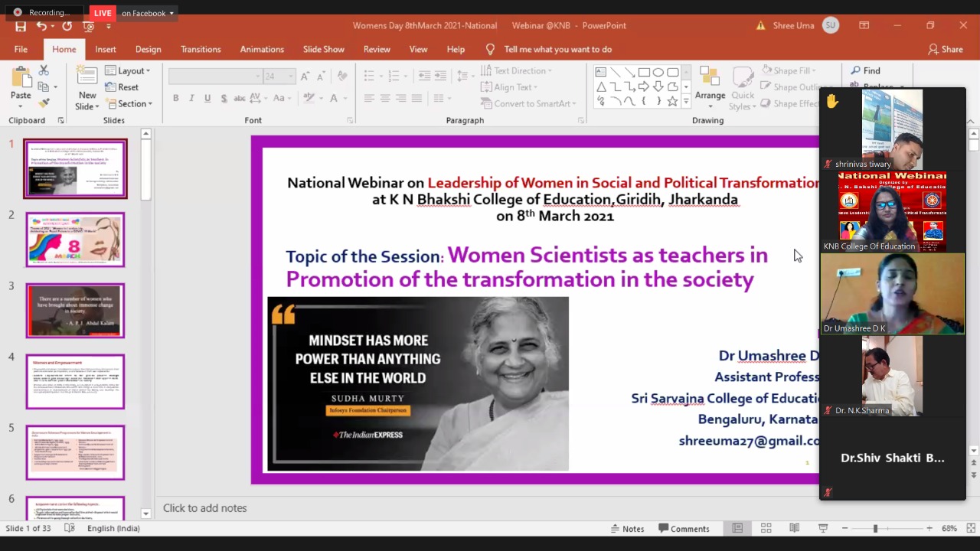Pick the star shape from shapes gallery
The image size is (980, 551).
pyautogui.click(x=672, y=101)
